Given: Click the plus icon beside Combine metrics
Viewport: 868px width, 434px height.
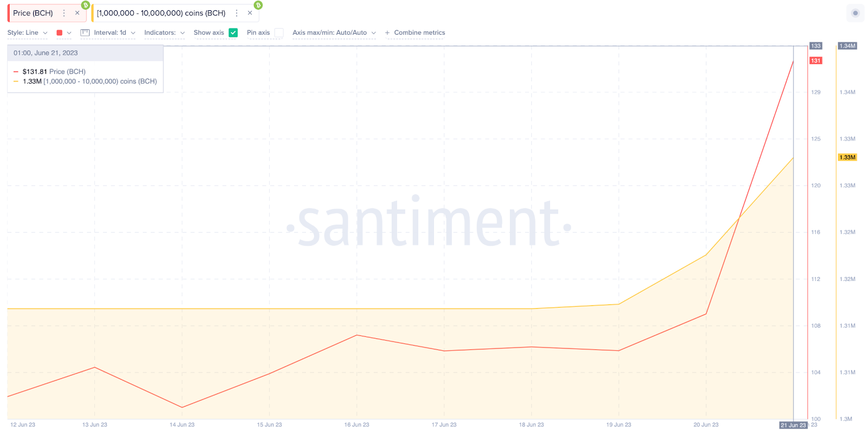Looking at the screenshot, I should (387, 33).
